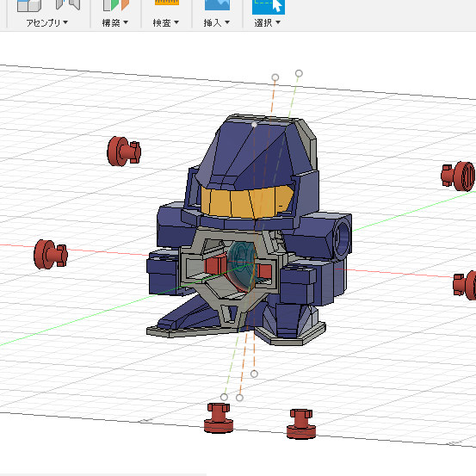Click the insert image icon
Image resolution: width=476 pixels, height=476 pixels.
coord(217,5)
